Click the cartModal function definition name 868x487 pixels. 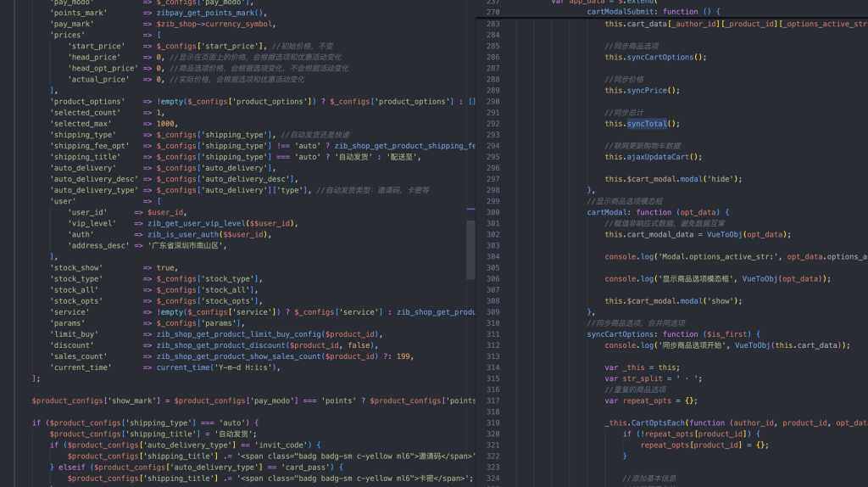608,212
